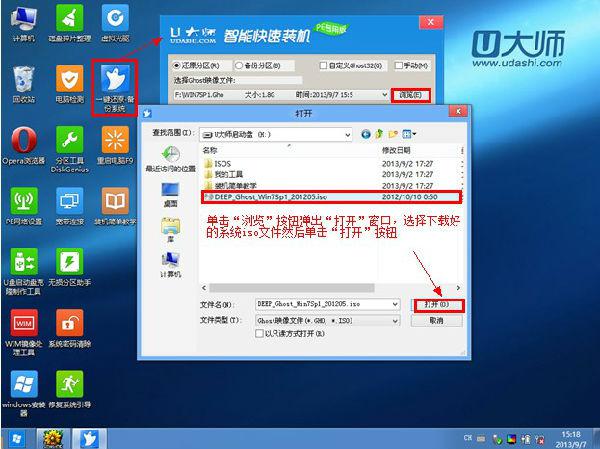
Task: Close the 打开 dialog with its X button
Action: coord(458,111)
